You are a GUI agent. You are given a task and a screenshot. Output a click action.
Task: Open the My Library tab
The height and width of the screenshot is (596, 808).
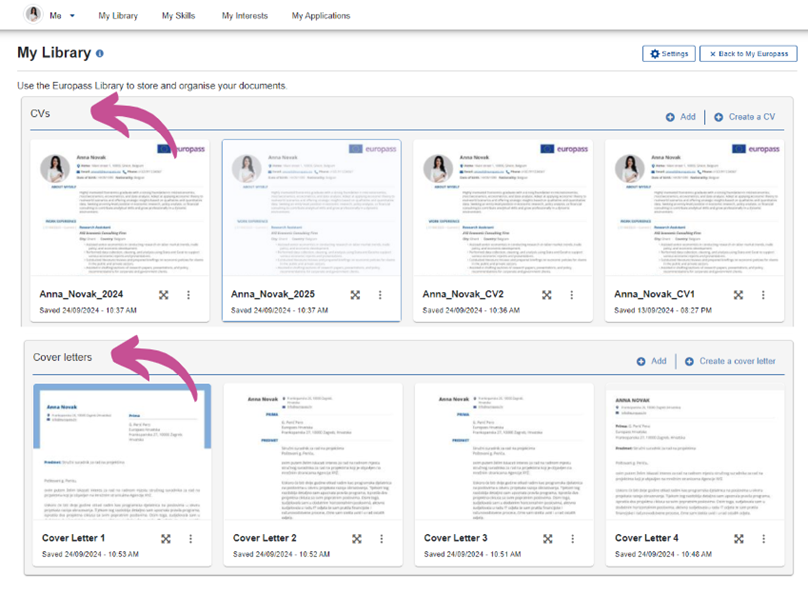118,16
